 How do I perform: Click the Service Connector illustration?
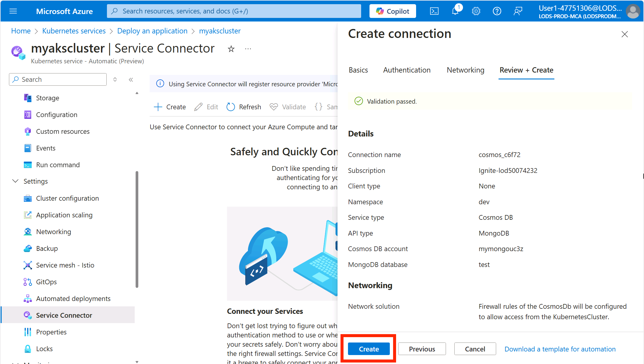pos(282,254)
